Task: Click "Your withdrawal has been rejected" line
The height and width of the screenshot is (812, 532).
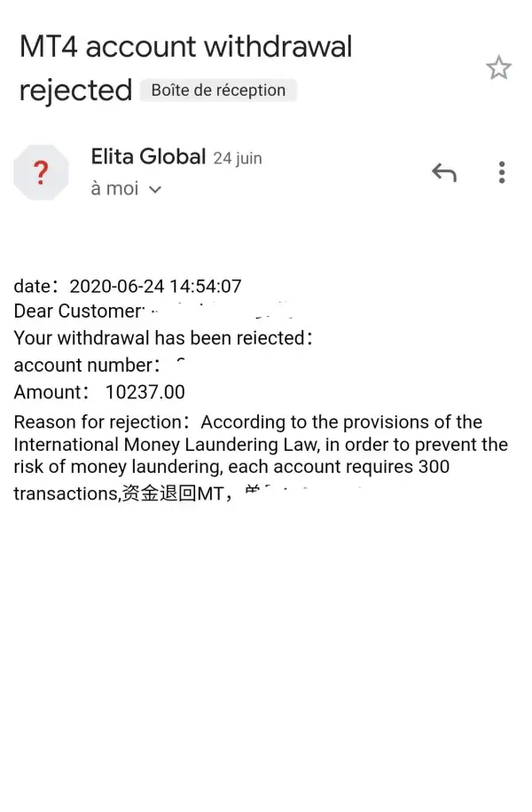Action: pos(158,338)
